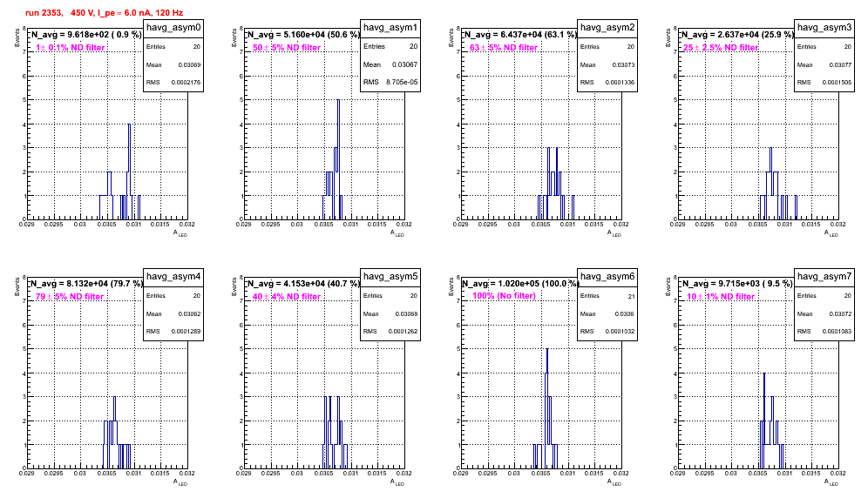Click the N_avg = 5.160e+04 label
Viewport: 868px width, 498px height.
(303, 34)
